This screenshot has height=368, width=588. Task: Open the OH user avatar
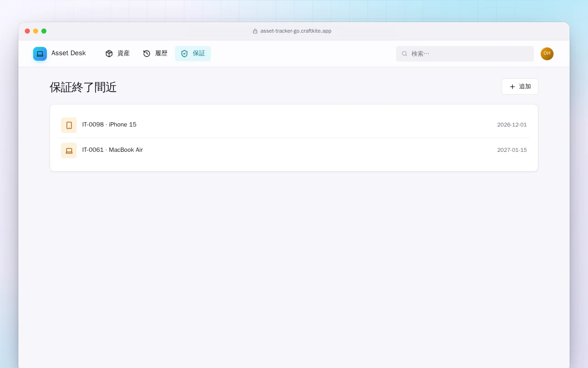pos(547,54)
